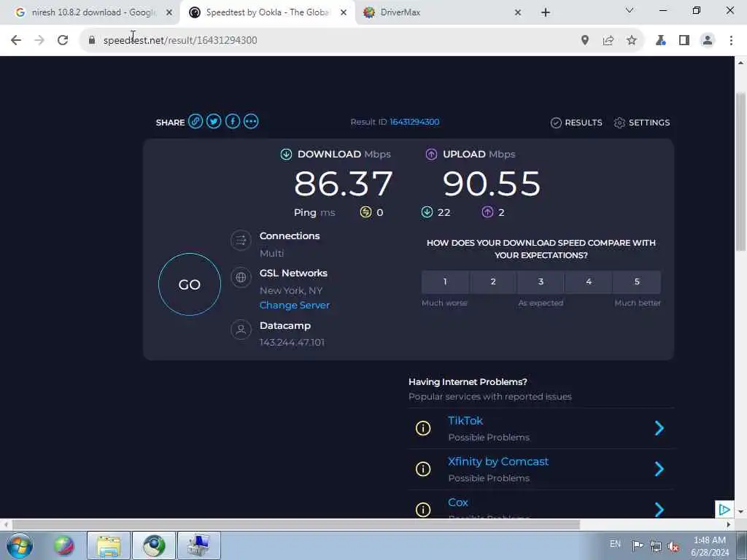Toggle the browser side panel
Image resolution: width=747 pixels, height=560 pixels.
(684, 41)
